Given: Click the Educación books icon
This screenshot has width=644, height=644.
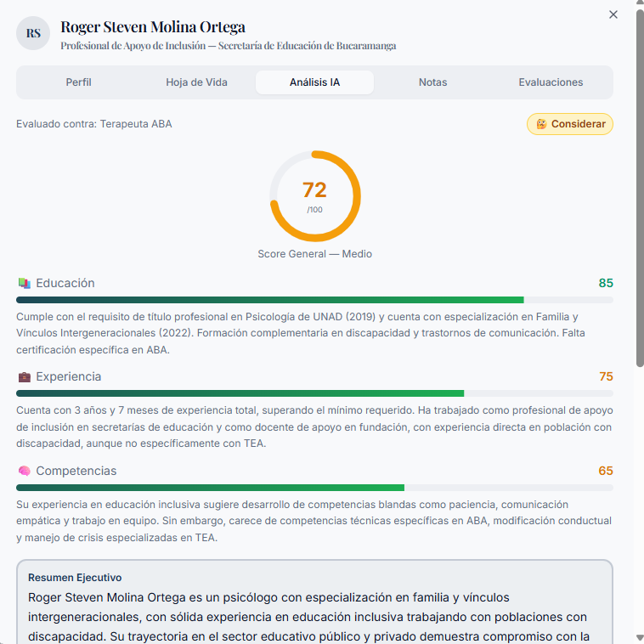Looking at the screenshot, I should (x=25, y=283).
